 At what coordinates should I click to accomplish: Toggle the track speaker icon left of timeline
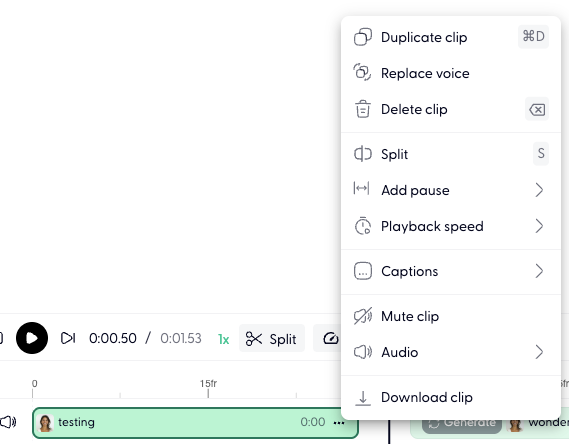tap(8, 422)
